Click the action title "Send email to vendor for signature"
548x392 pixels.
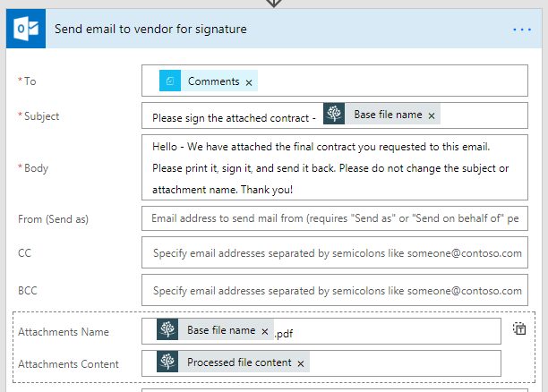coord(150,29)
